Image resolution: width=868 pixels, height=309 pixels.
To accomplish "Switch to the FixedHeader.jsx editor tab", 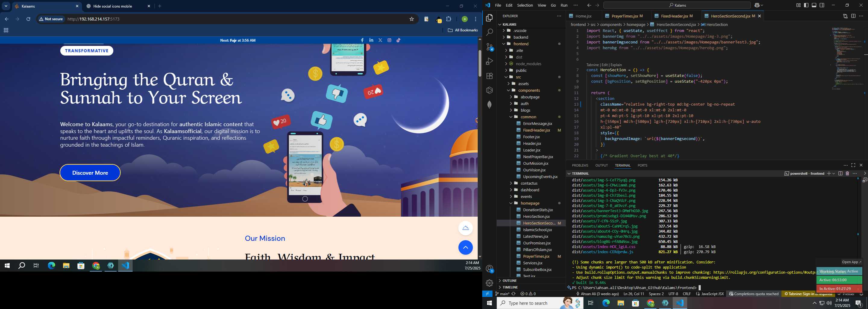I will click(676, 16).
